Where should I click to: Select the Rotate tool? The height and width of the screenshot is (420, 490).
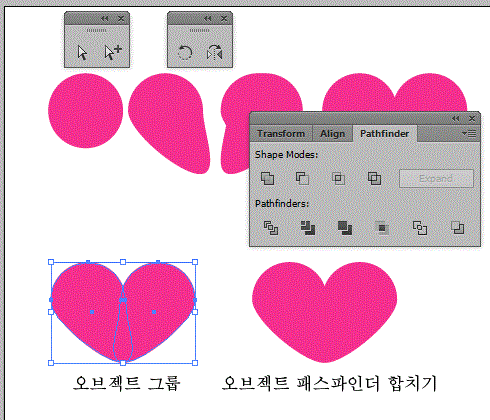[x=185, y=53]
